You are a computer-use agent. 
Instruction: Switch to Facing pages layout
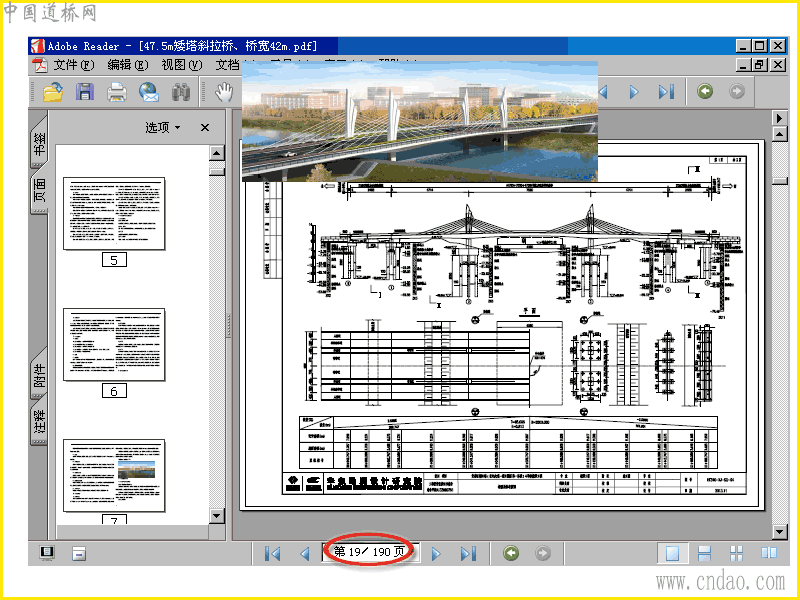(x=769, y=553)
